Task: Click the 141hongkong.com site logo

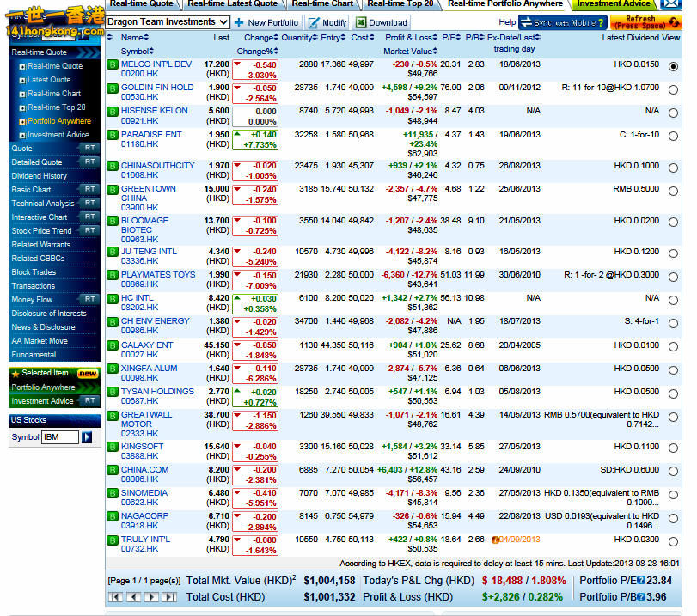Action: pyautogui.click(x=55, y=22)
